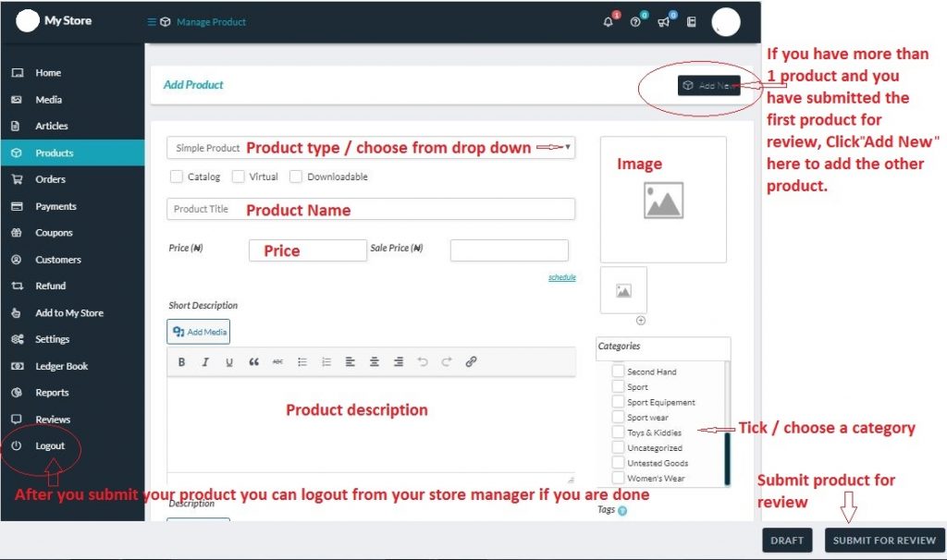Toggle bold formatting in the editor
This screenshot has height=560, width=947.
tap(181, 362)
